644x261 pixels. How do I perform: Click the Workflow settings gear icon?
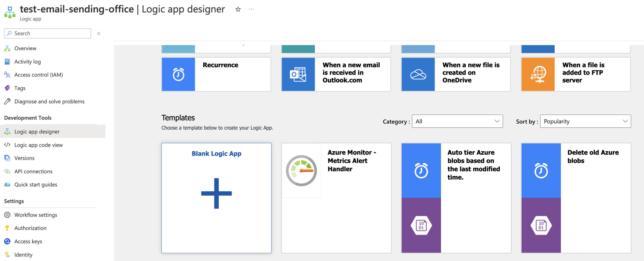click(x=7, y=215)
